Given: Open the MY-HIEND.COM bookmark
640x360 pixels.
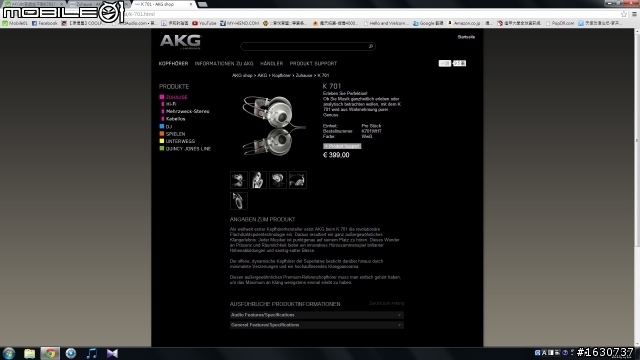Looking at the screenshot, I should pyautogui.click(x=240, y=23).
